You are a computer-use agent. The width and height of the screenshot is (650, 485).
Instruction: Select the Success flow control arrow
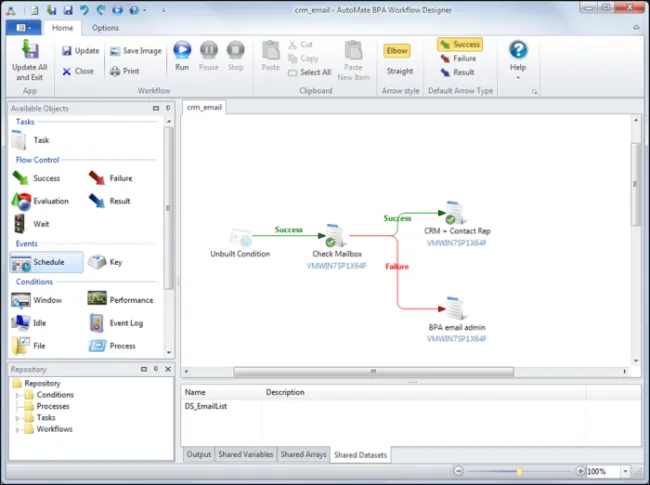tap(36, 178)
